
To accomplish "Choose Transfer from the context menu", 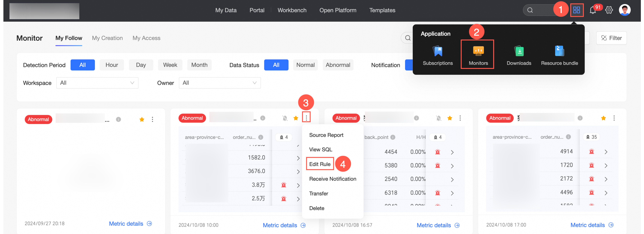I will (x=319, y=194).
